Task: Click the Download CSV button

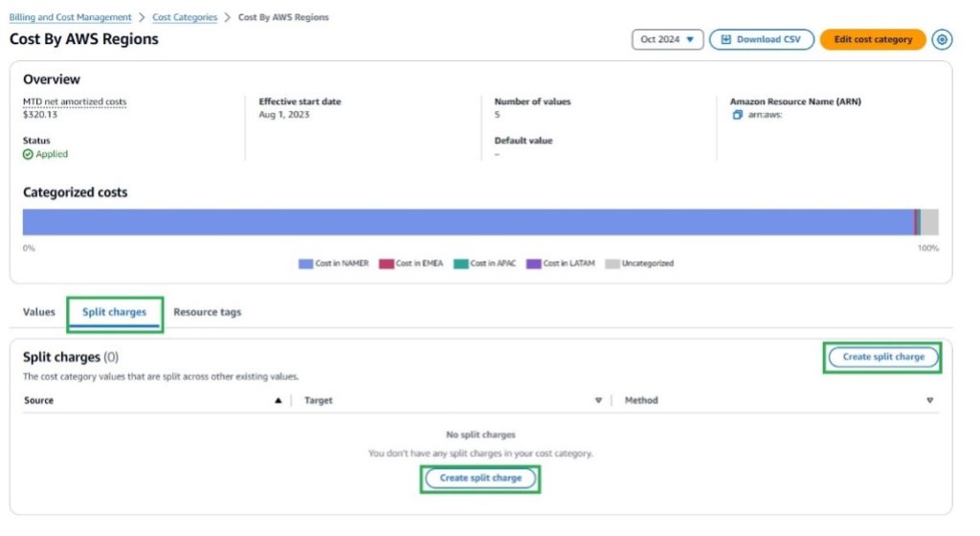Action: (x=761, y=39)
